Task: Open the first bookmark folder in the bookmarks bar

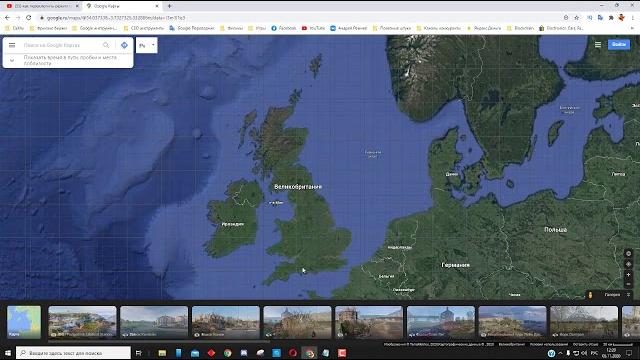Action: tap(14, 28)
